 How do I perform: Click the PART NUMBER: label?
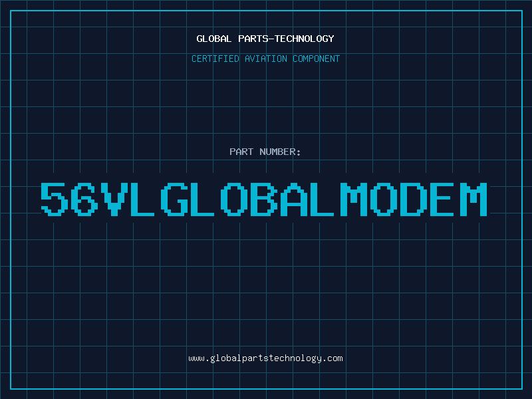(265, 152)
